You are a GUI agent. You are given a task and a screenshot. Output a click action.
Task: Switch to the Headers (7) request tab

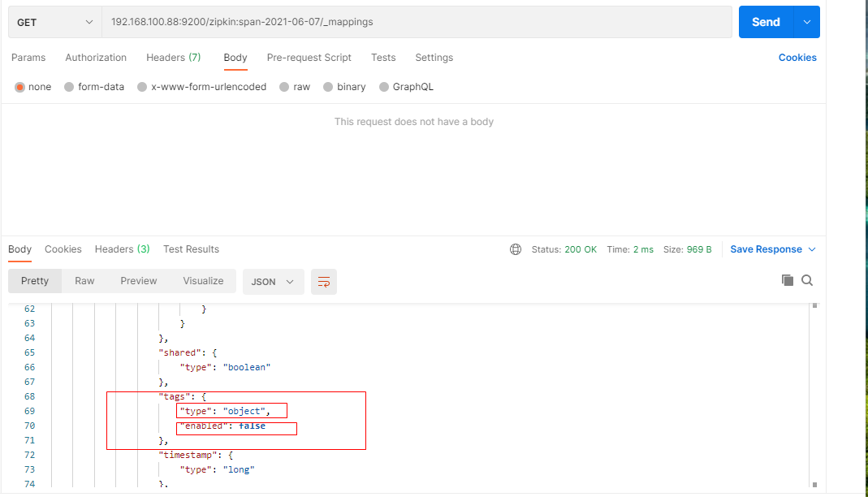coord(173,58)
